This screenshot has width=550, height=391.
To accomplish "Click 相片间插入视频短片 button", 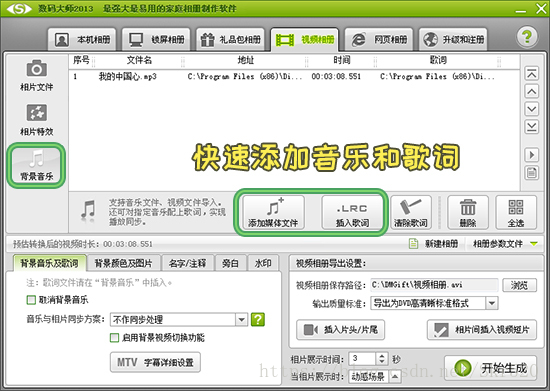I will point(482,330).
